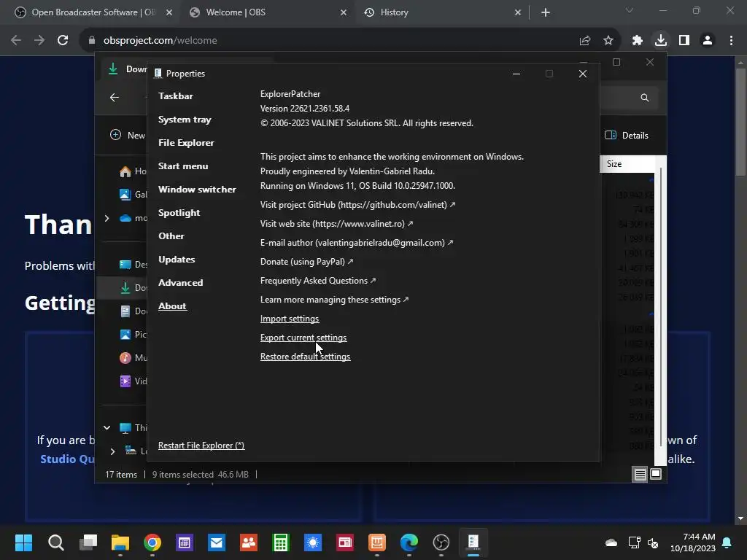This screenshot has width=747, height=560.
Task: Click Export current settings
Action: point(303,338)
